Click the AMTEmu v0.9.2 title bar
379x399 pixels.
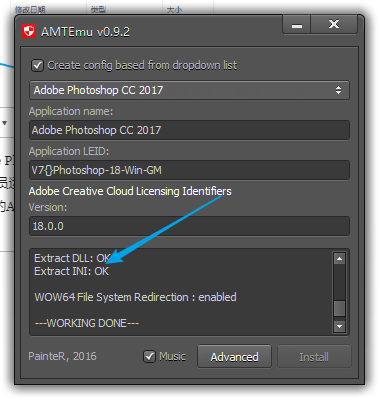[x=152, y=32]
